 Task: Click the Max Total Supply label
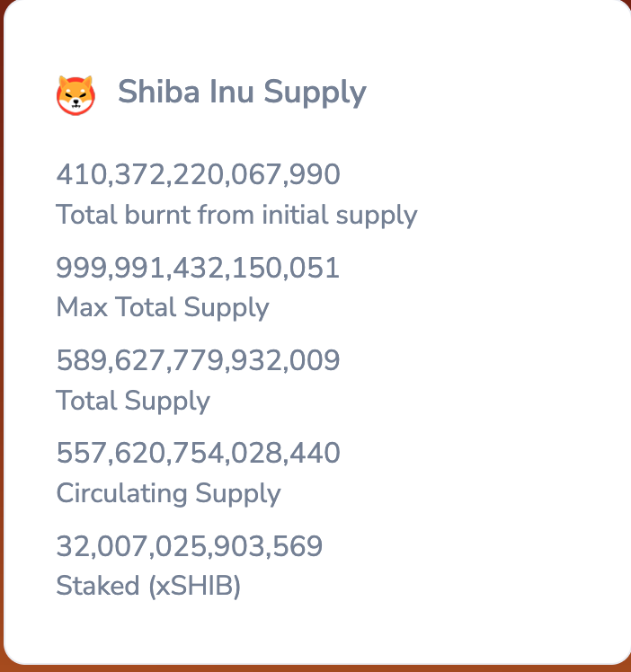(162, 307)
